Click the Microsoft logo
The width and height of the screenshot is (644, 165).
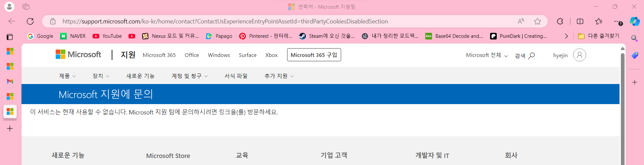point(78,54)
